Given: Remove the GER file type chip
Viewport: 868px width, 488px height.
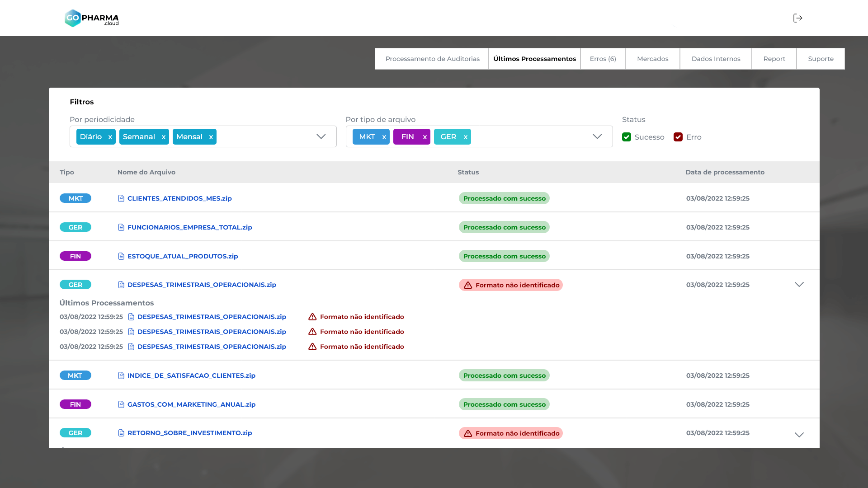Looking at the screenshot, I should (x=465, y=137).
